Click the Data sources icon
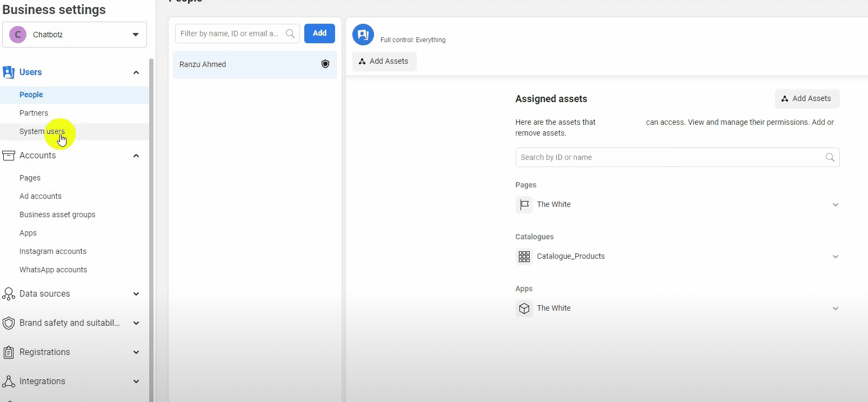The width and height of the screenshot is (868, 402). 9,294
